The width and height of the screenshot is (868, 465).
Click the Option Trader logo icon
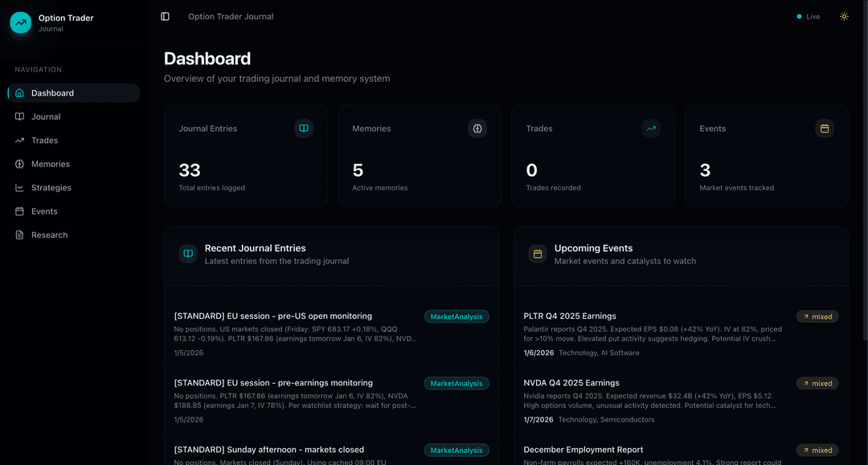[21, 22]
